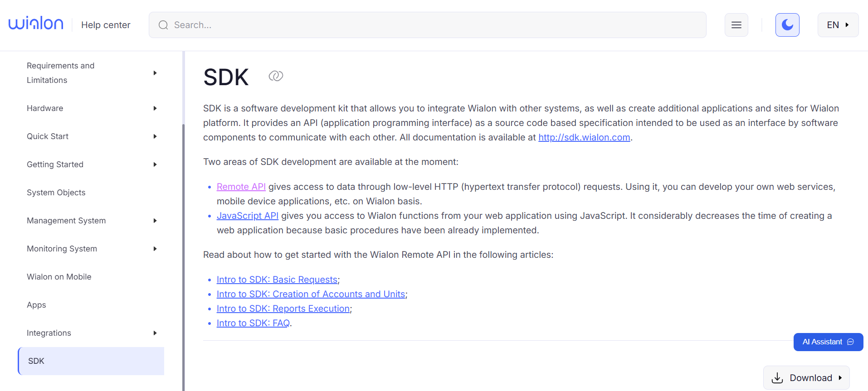
Task: Expand the Quick Start sidebar section
Action: pyautogui.click(x=155, y=136)
